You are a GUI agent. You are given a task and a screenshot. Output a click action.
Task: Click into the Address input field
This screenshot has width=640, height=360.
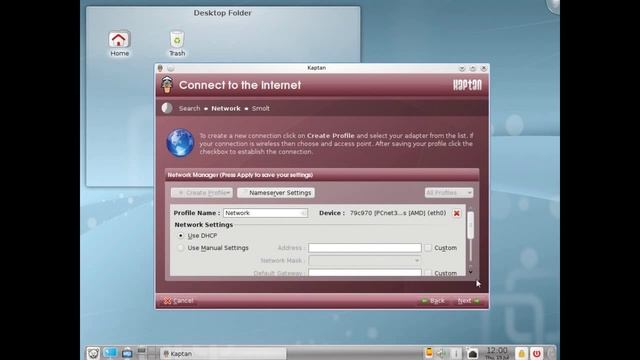click(x=364, y=248)
